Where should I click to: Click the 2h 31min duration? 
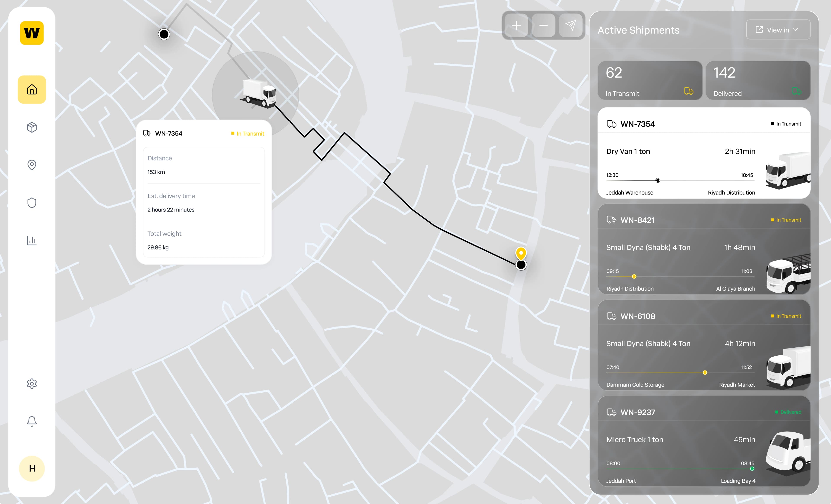pos(740,151)
